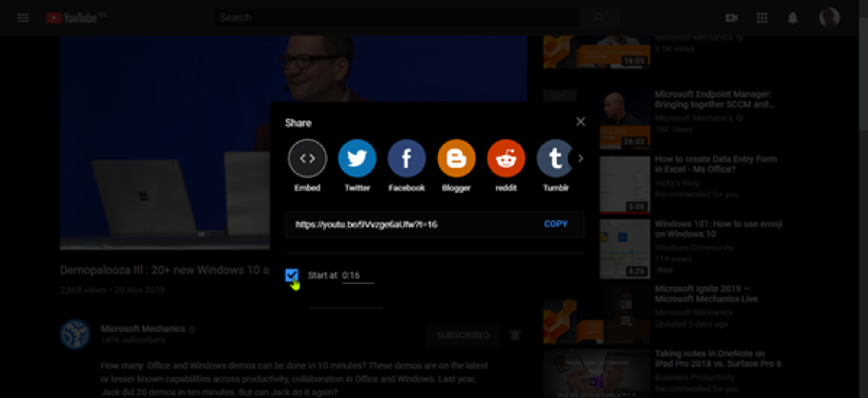Share the video on Blogger

(x=456, y=159)
